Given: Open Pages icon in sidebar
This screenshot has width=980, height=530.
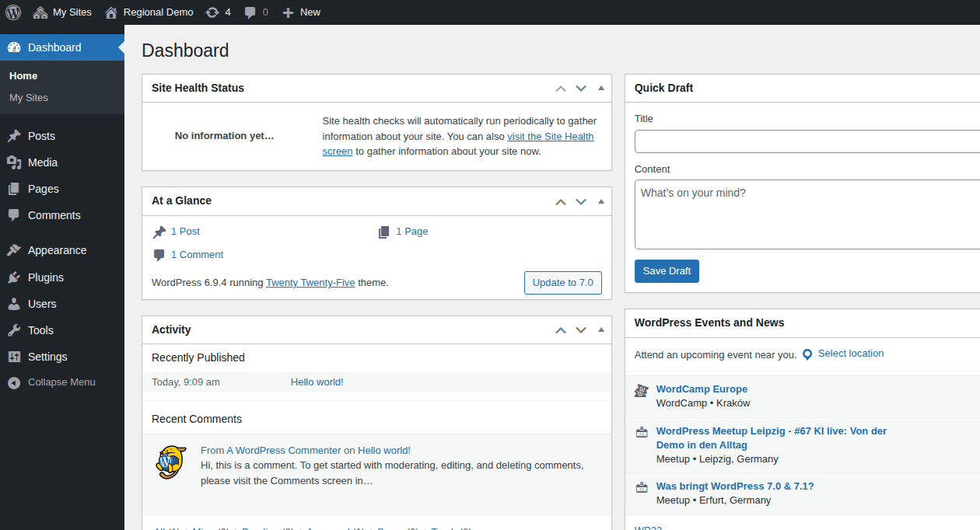Looking at the screenshot, I should (14, 189).
